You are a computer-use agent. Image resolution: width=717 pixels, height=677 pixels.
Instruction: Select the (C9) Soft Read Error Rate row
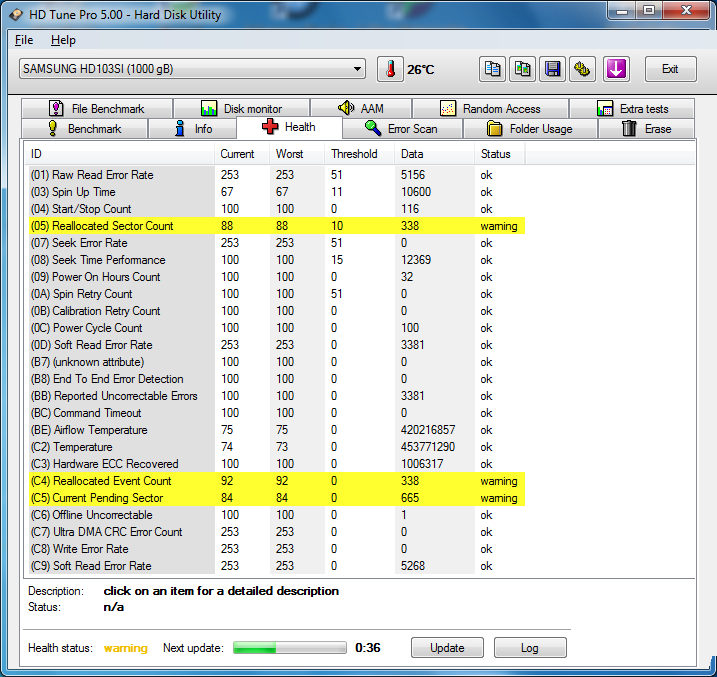coord(277,566)
